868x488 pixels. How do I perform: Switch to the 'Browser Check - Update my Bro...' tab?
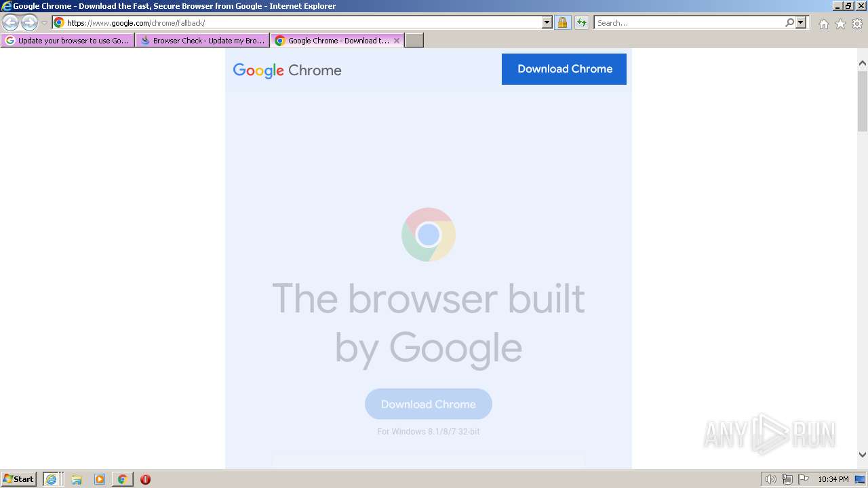coord(203,41)
